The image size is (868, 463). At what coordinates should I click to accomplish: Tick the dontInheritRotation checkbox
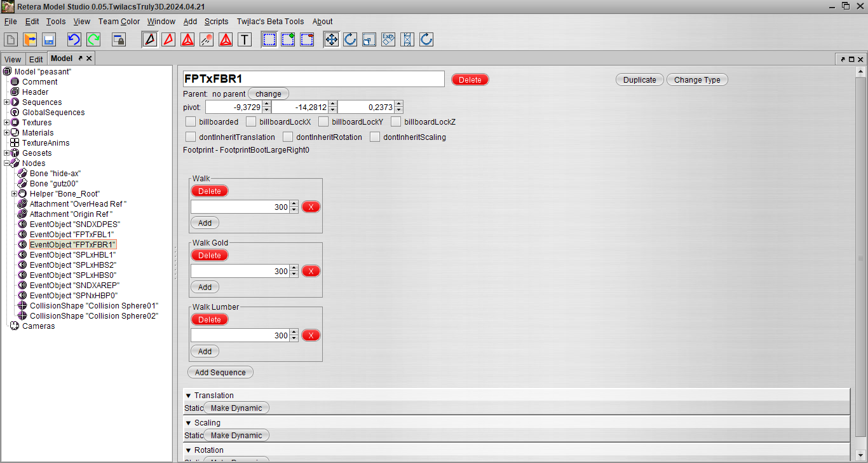point(288,137)
